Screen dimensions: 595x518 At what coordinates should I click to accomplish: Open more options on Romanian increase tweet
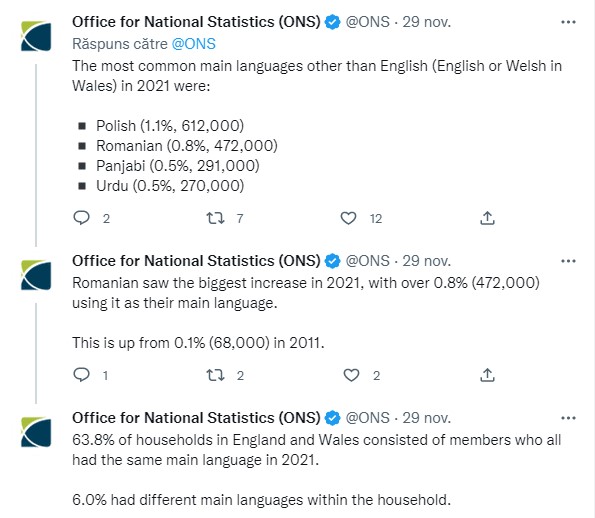(568, 261)
